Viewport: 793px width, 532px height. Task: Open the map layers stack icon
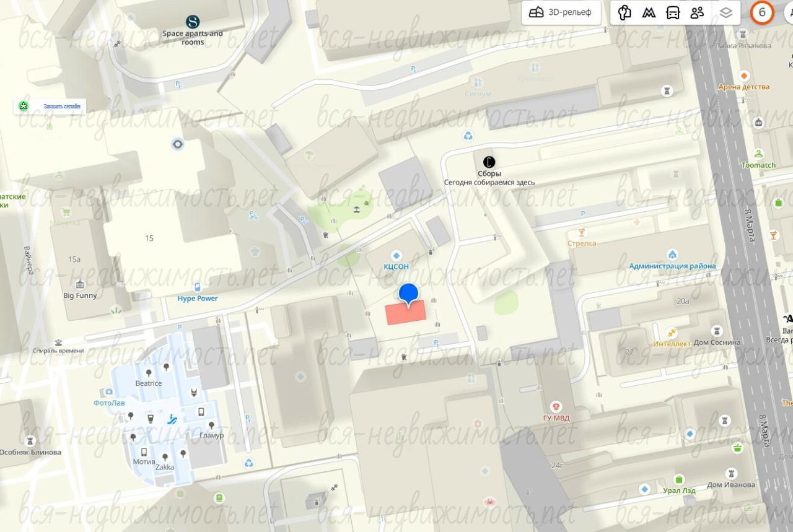(726, 12)
